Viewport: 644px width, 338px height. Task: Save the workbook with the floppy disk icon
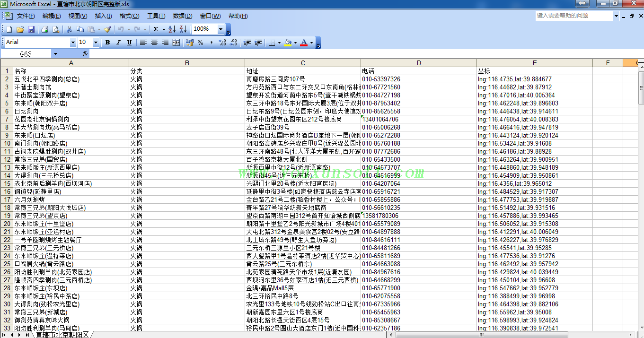coord(31,29)
